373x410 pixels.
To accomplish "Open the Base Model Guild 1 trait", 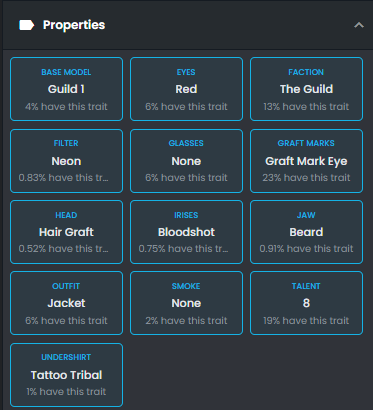I will tap(66, 89).
